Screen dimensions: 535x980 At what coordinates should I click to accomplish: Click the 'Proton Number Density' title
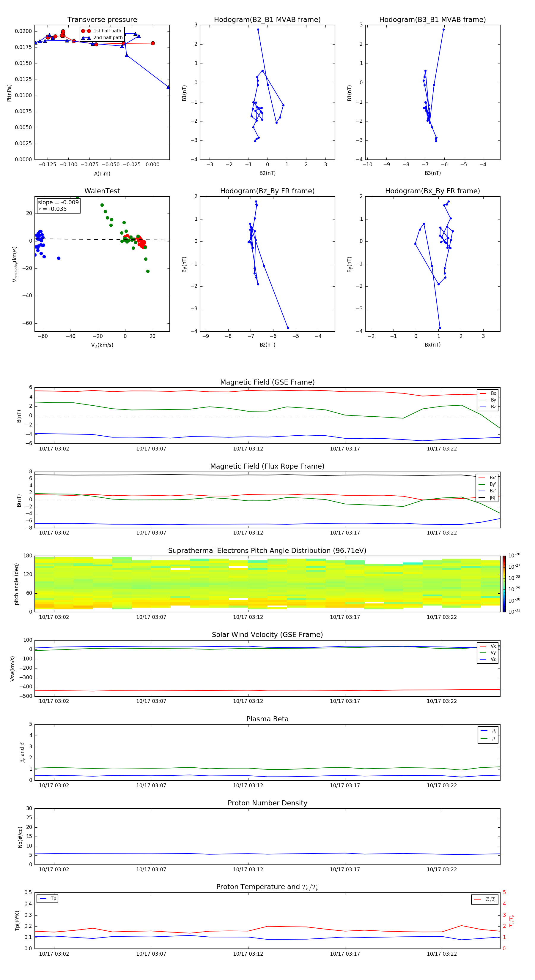click(x=267, y=803)
